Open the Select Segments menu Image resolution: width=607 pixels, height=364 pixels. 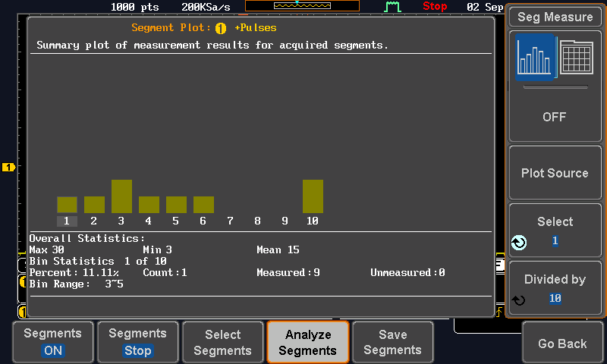pos(222,342)
